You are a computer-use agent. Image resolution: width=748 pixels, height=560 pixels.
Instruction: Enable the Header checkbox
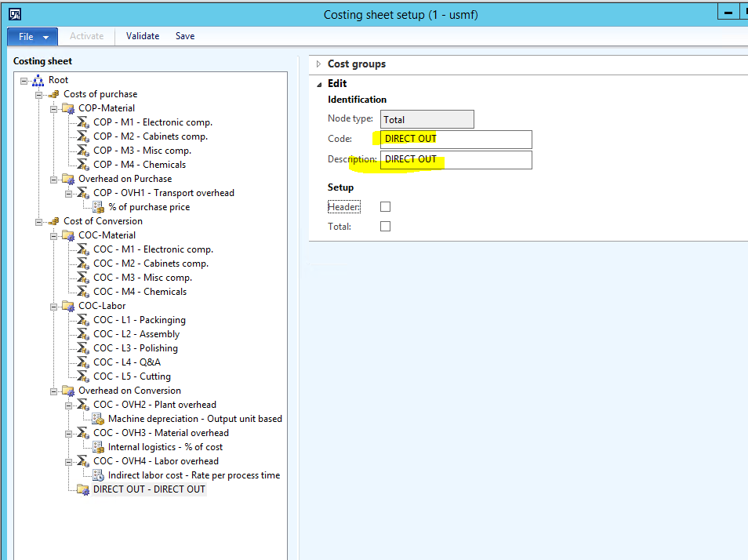(385, 207)
